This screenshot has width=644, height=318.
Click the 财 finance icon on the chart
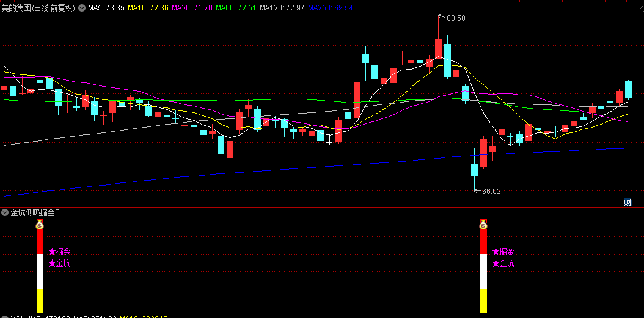(628, 202)
